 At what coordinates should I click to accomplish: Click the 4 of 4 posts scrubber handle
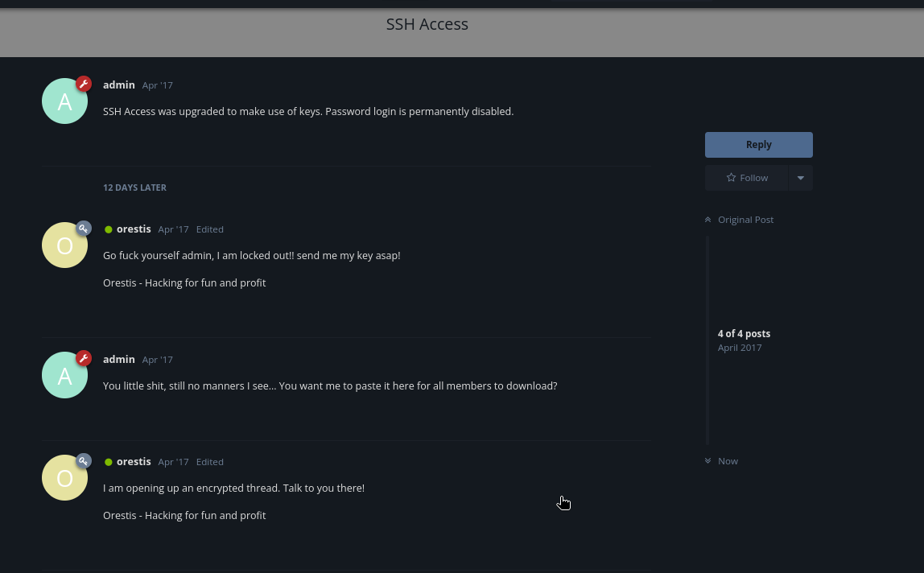[744, 340]
